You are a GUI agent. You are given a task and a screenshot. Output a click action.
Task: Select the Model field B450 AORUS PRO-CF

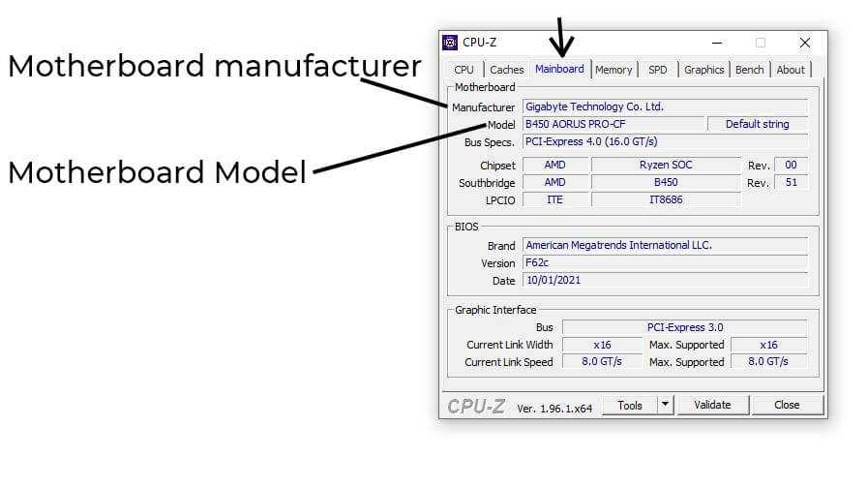click(x=613, y=124)
